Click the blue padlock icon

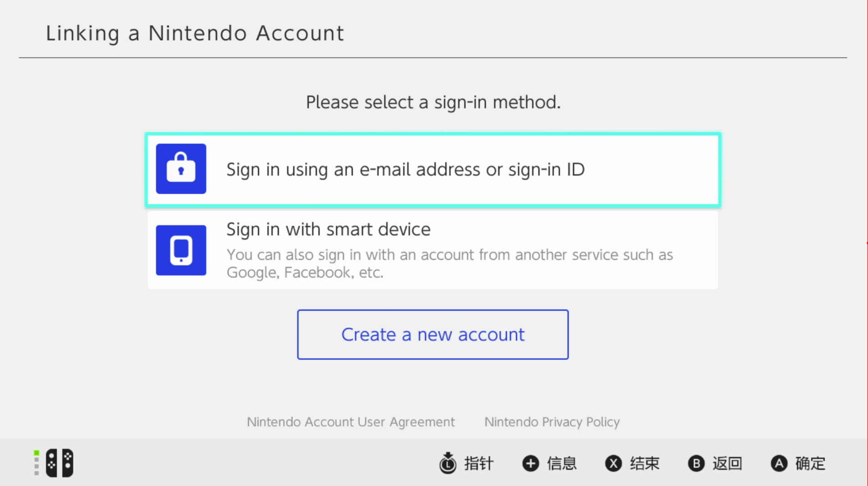click(x=181, y=169)
